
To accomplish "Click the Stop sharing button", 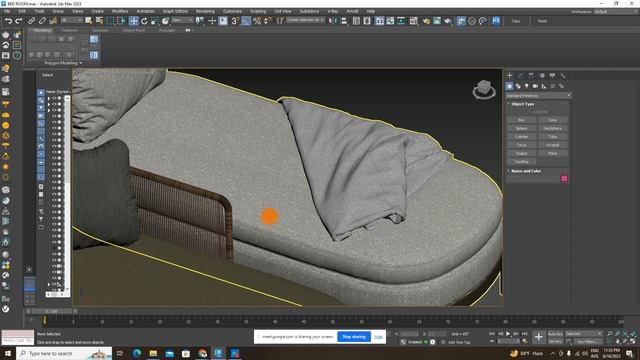I will pyautogui.click(x=354, y=337).
